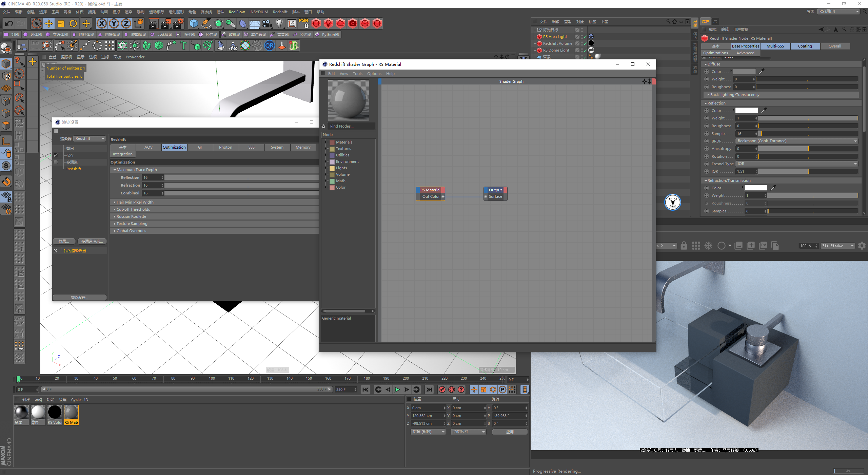Toggle the 多通道 checkbox in render settings
The width and height of the screenshot is (868, 475).
[x=56, y=162]
